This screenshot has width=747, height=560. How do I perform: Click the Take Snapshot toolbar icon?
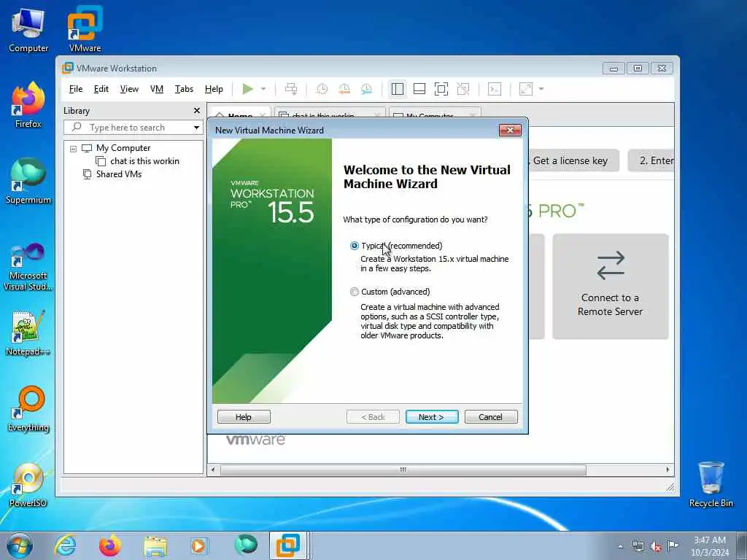(x=322, y=89)
